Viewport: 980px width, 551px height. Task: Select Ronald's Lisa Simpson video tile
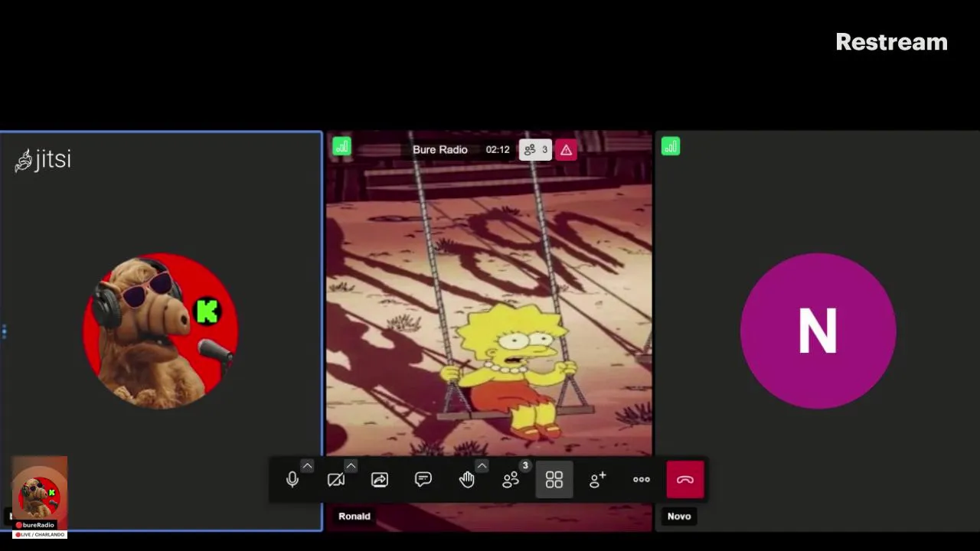click(x=489, y=331)
